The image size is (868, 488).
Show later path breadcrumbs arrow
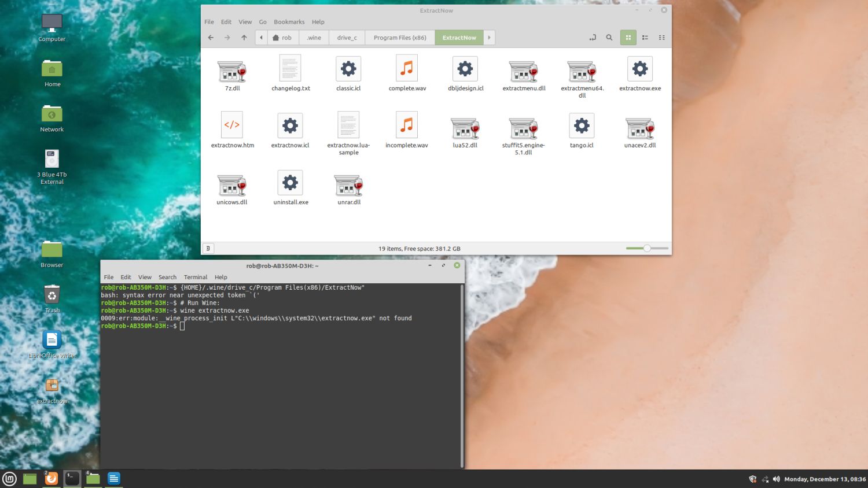pyautogui.click(x=489, y=38)
